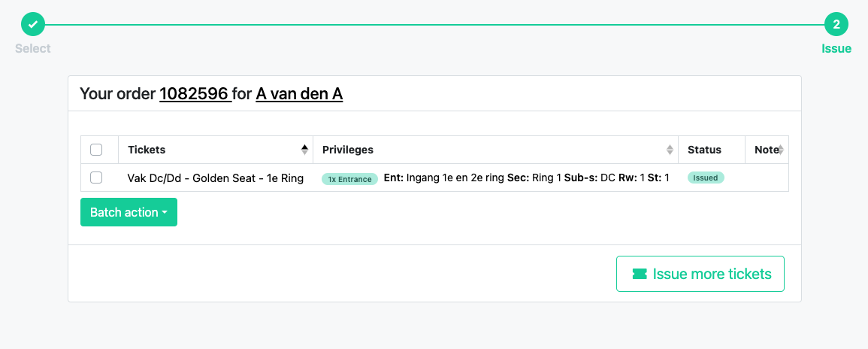
Task: Tick the checkbox for Vak Dc/Dd ticket row
Action: 96,178
